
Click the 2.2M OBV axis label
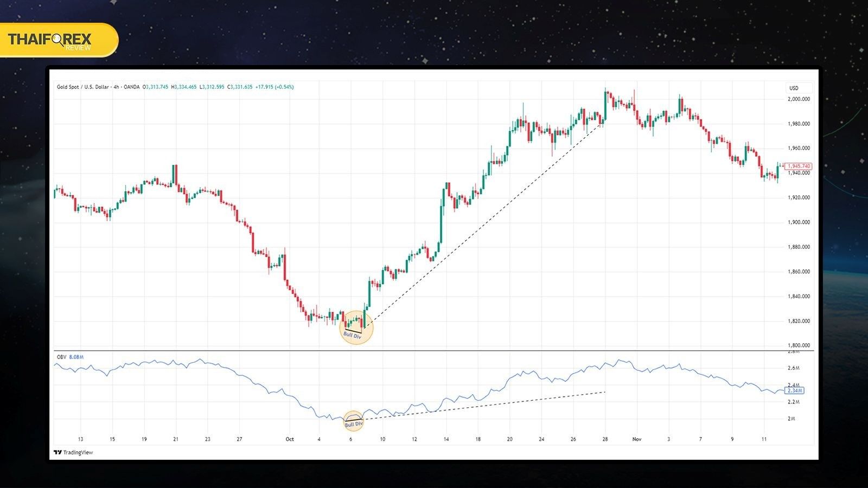[x=793, y=402]
